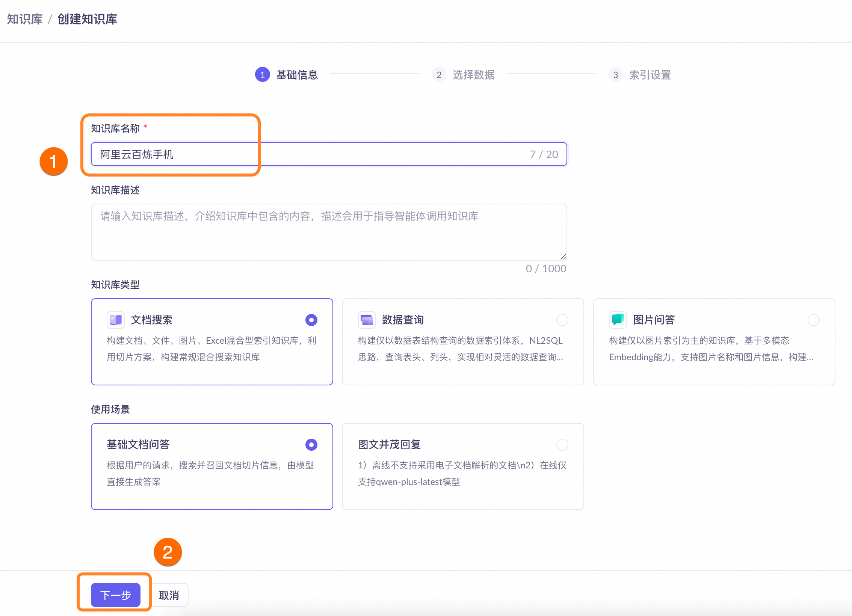Click the 取消 button
This screenshot has width=852, height=616.
point(169,595)
